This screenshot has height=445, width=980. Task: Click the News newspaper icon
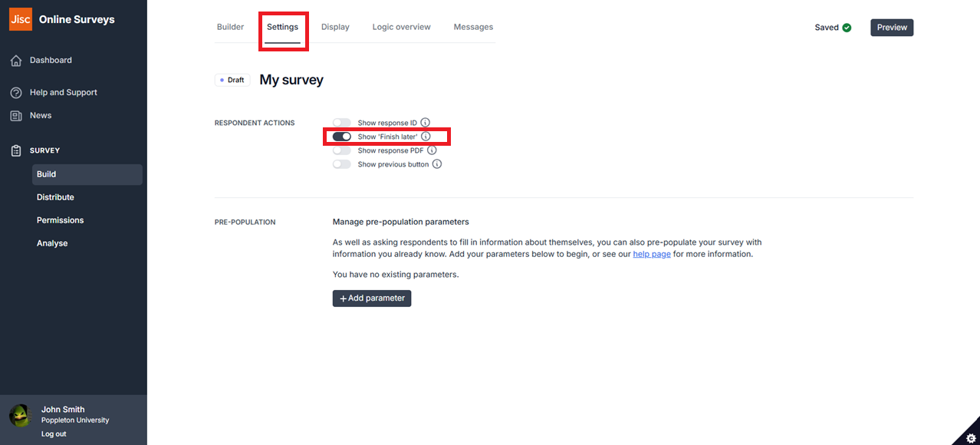tap(16, 116)
